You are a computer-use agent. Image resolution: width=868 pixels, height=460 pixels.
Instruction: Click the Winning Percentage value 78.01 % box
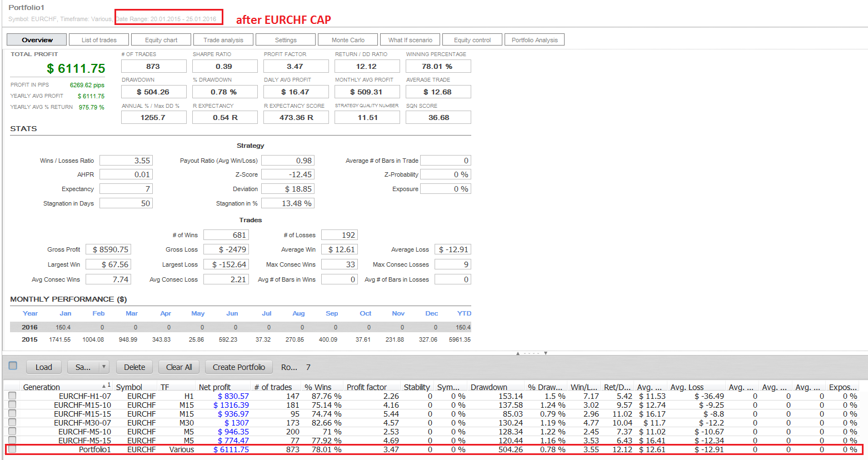coord(438,66)
